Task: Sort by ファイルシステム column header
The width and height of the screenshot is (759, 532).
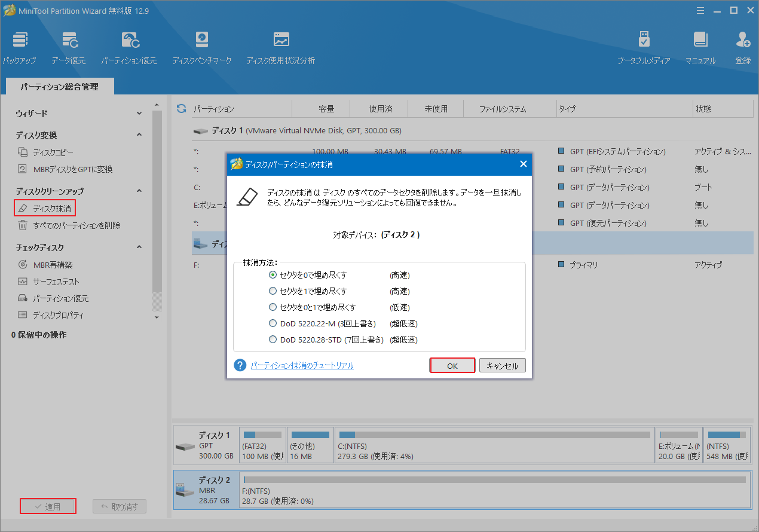Action: (x=503, y=109)
